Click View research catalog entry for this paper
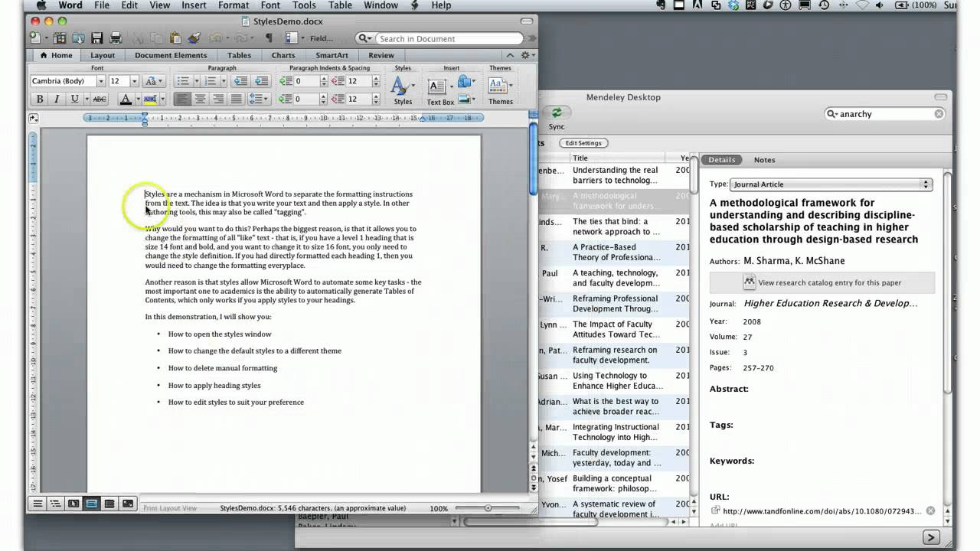 tap(822, 282)
